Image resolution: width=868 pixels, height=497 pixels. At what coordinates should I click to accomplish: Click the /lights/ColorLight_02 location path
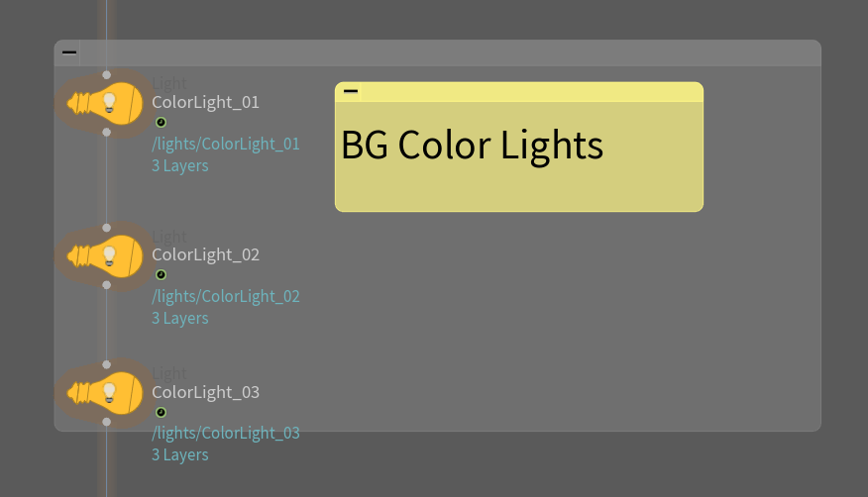225,296
